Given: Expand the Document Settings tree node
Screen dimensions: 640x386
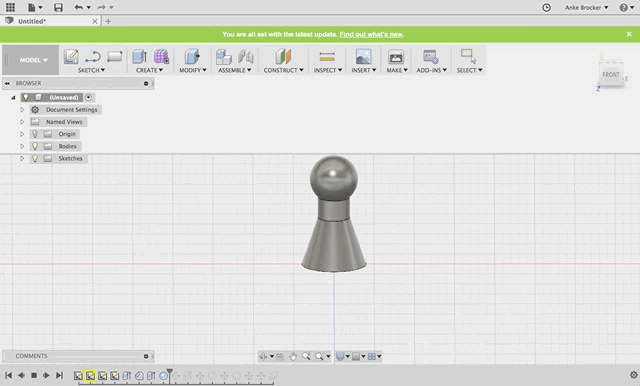Looking at the screenshot, I should coord(22,109).
